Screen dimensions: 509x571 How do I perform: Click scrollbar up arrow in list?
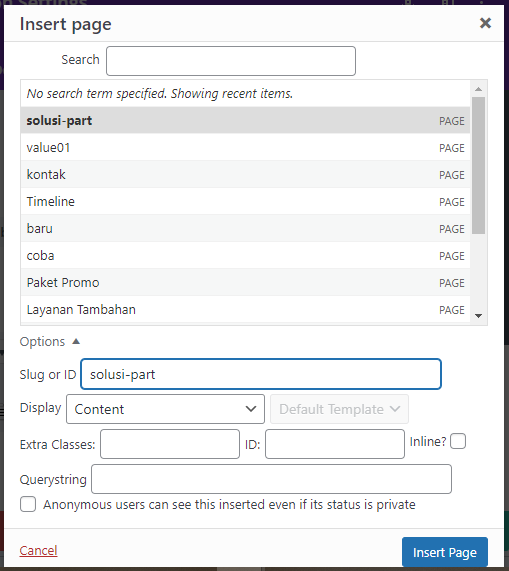coord(478,89)
